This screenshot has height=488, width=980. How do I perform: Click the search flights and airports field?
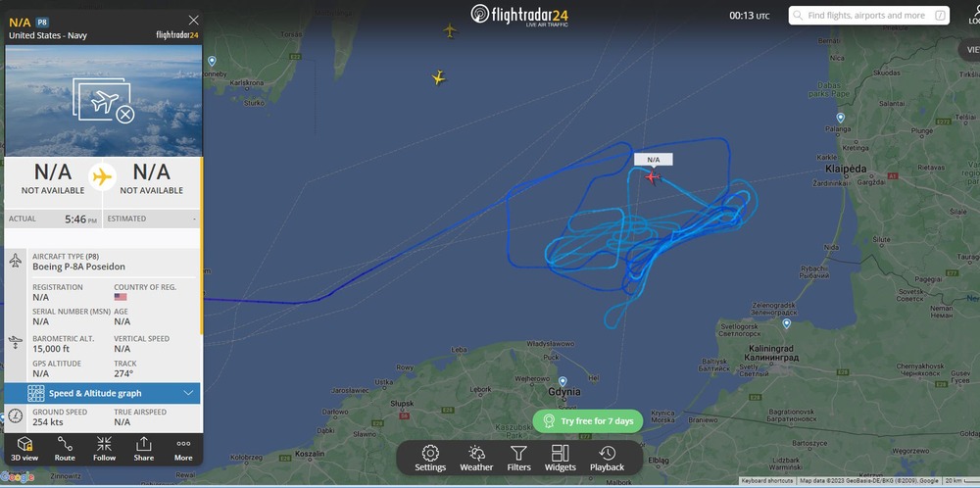868,16
